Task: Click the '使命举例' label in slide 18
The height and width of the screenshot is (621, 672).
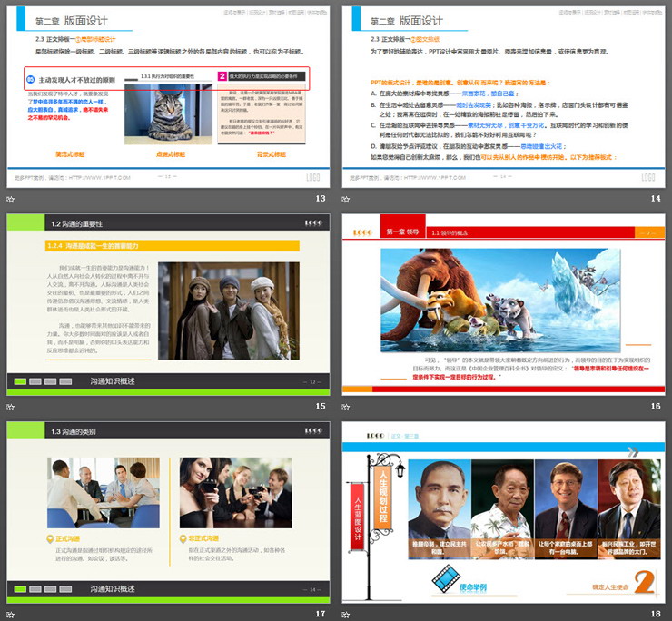Action: tap(473, 587)
